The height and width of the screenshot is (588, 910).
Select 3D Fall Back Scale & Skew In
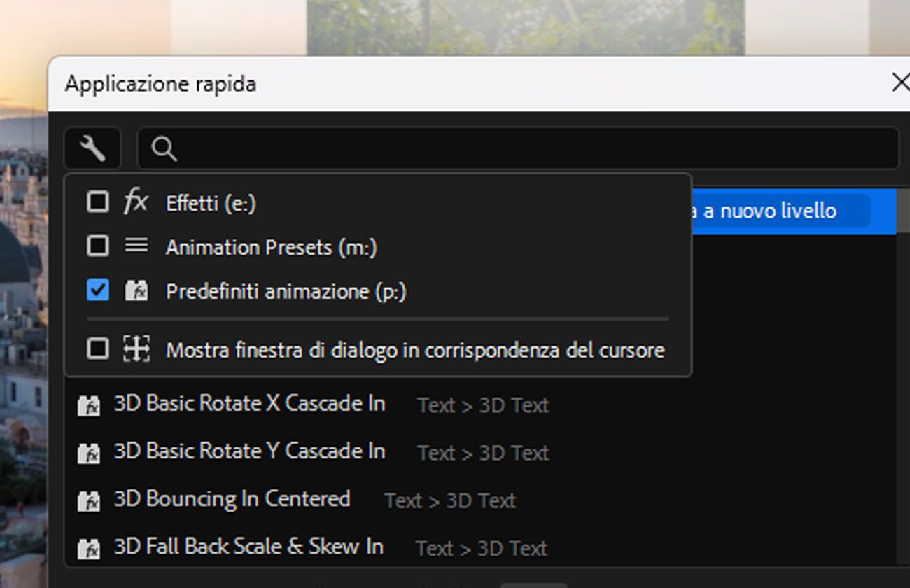tap(248, 547)
